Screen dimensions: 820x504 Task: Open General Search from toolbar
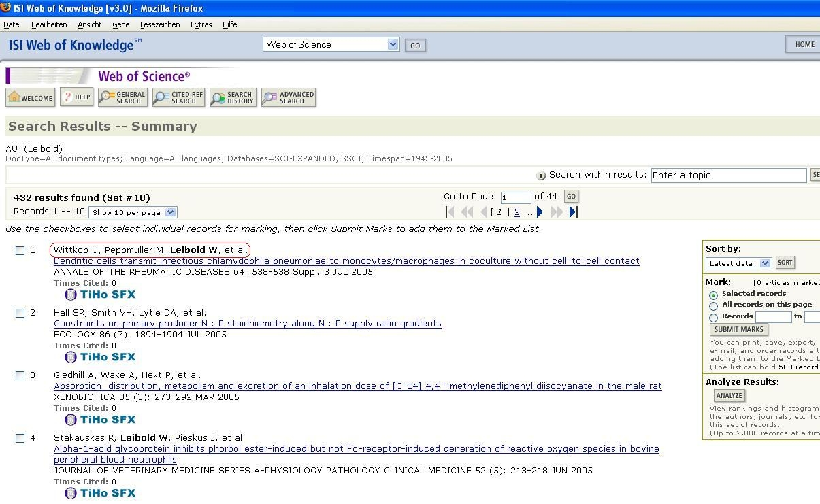tap(122, 98)
